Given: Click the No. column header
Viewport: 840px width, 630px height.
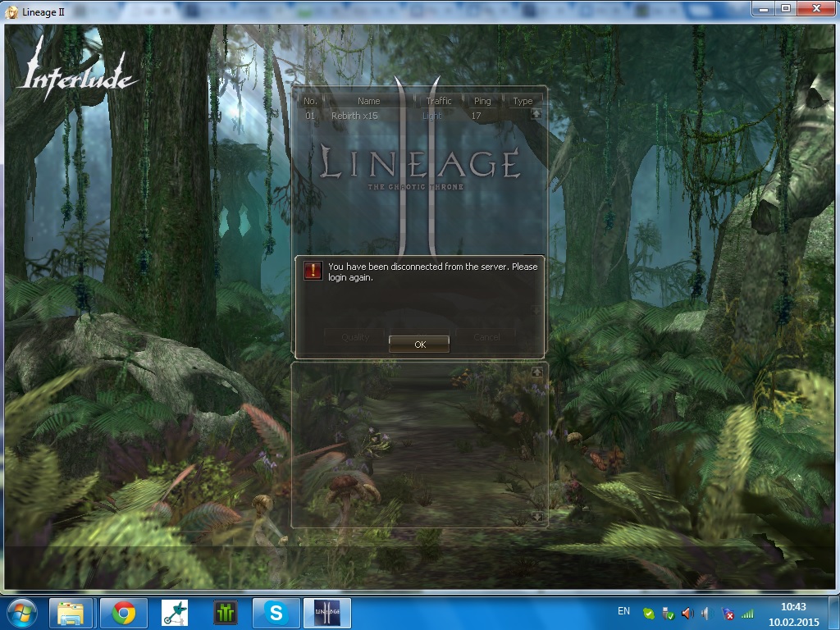Looking at the screenshot, I should coord(310,101).
